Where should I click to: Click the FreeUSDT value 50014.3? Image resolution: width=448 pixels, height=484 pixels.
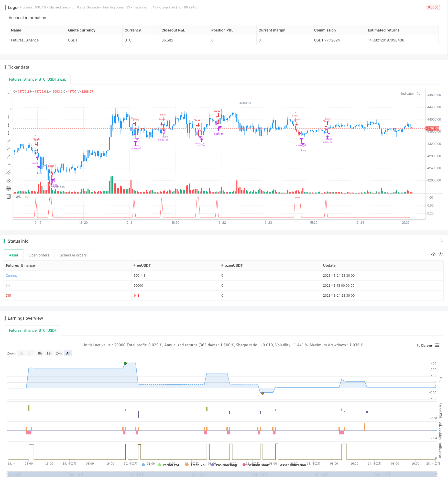139,276
